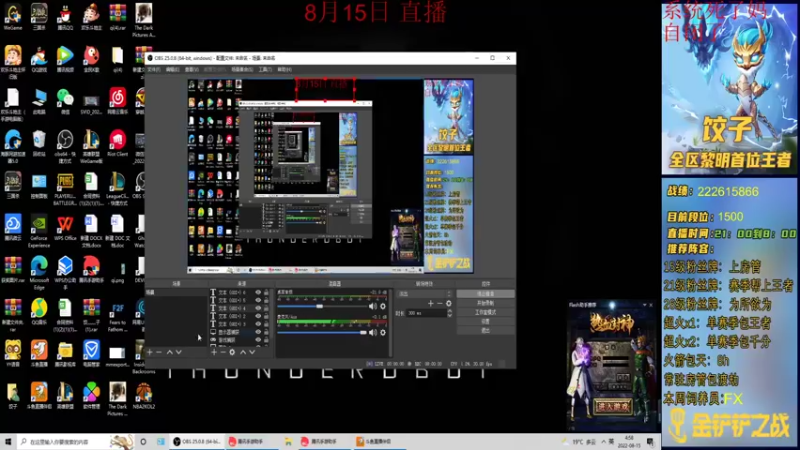Image resolution: width=800 pixels, height=450 pixels.
Task: Open the microphone channel settings gear
Action: 383,333
